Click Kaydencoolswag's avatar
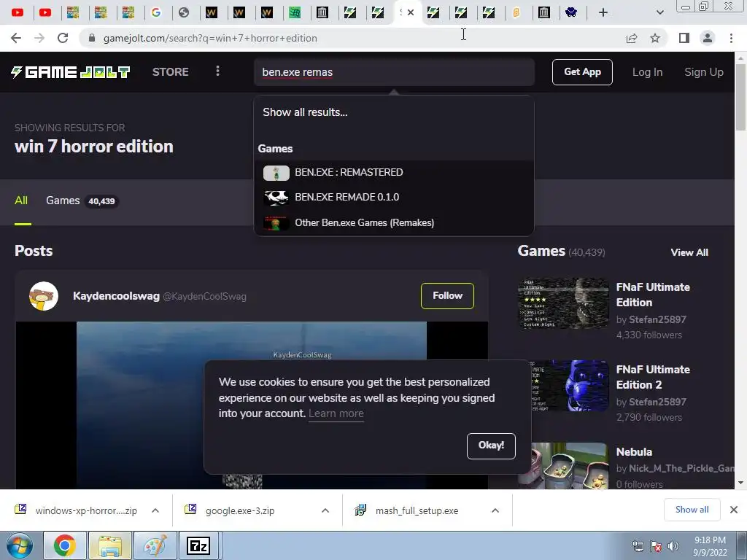The width and height of the screenshot is (747, 560). click(43, 296)
